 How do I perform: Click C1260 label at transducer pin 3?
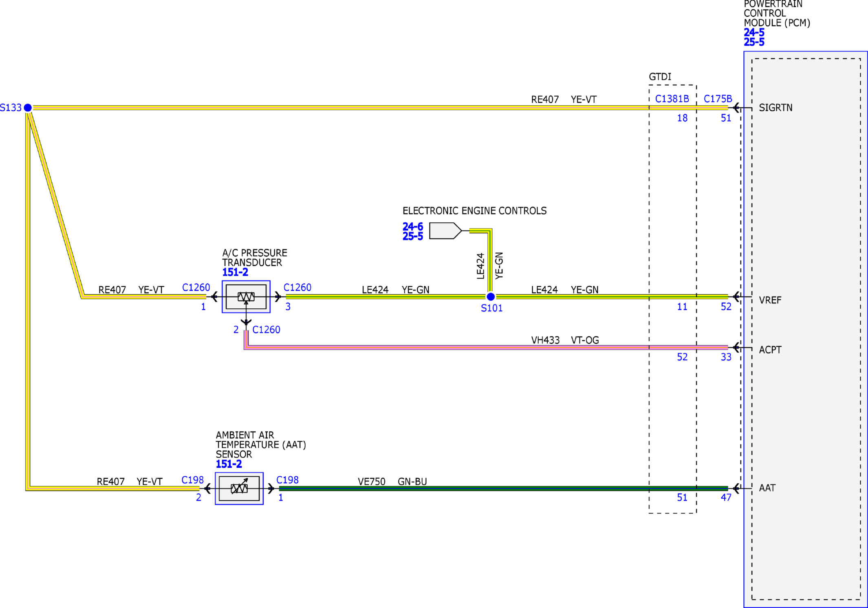click(x=297, y=287)
